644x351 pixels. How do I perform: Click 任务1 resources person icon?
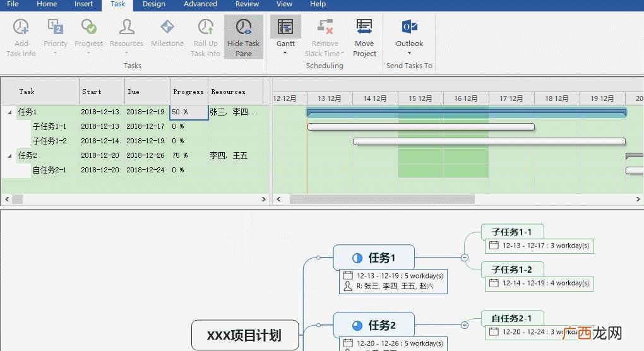348,286
